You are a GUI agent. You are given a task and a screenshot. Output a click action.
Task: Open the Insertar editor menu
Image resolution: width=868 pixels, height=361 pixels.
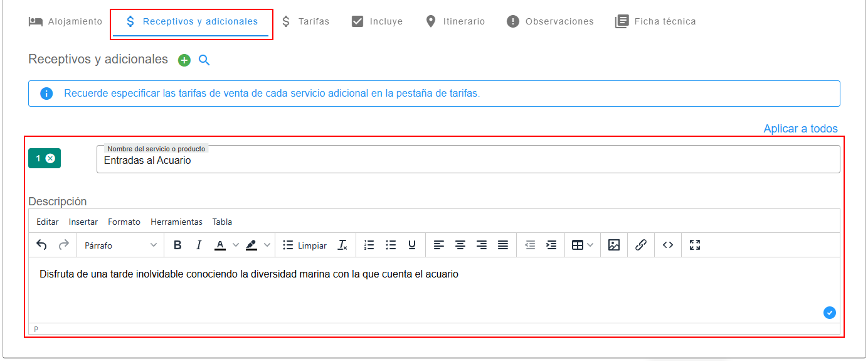[x=83, y=222]
